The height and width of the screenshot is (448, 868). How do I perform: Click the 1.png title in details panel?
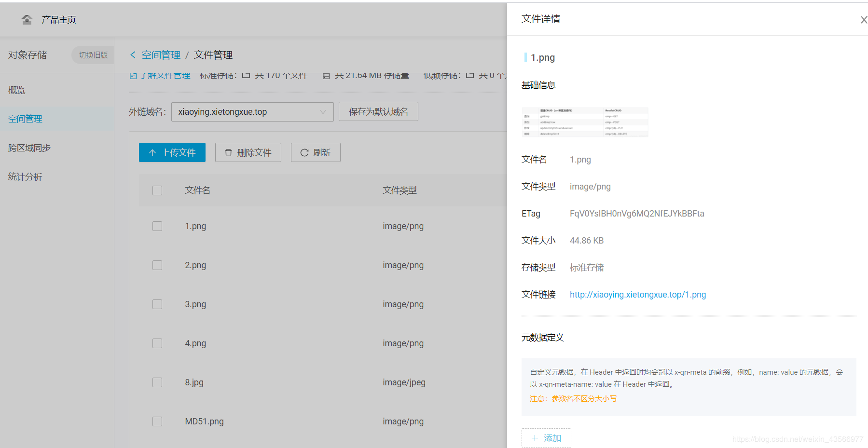543,57
